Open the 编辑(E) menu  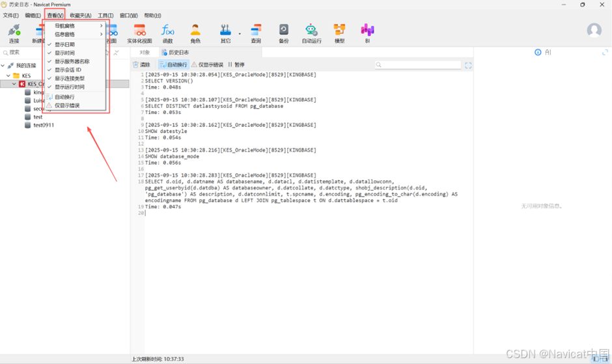[x=33, y=16]
